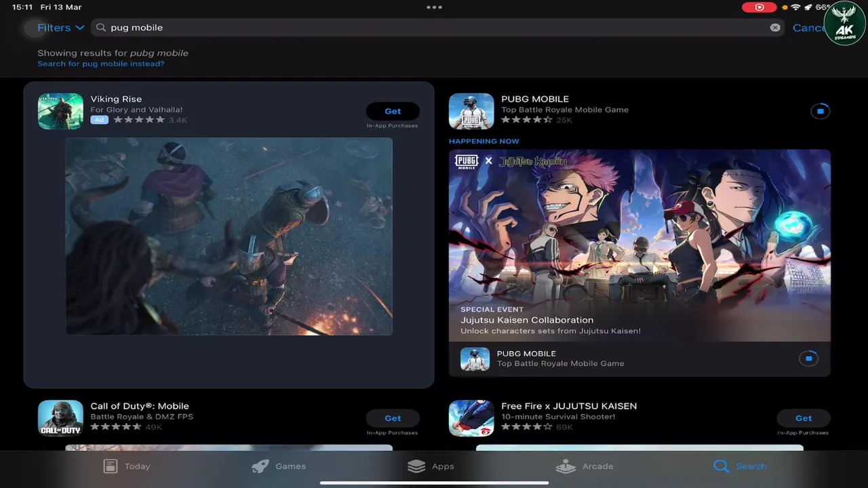Select the Search tab
The width and height of the screenshot is (868, 488).
[x=740, y=466]
